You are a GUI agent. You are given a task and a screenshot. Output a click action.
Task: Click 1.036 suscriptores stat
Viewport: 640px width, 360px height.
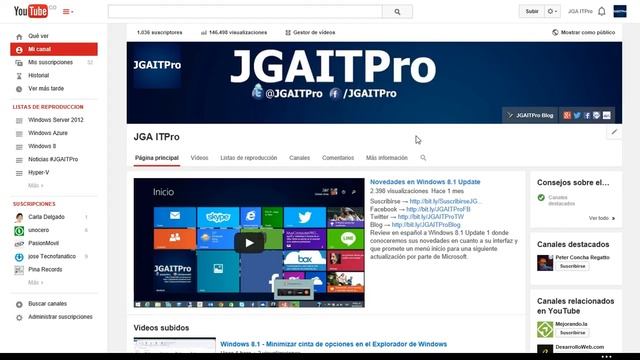point(160,33)
